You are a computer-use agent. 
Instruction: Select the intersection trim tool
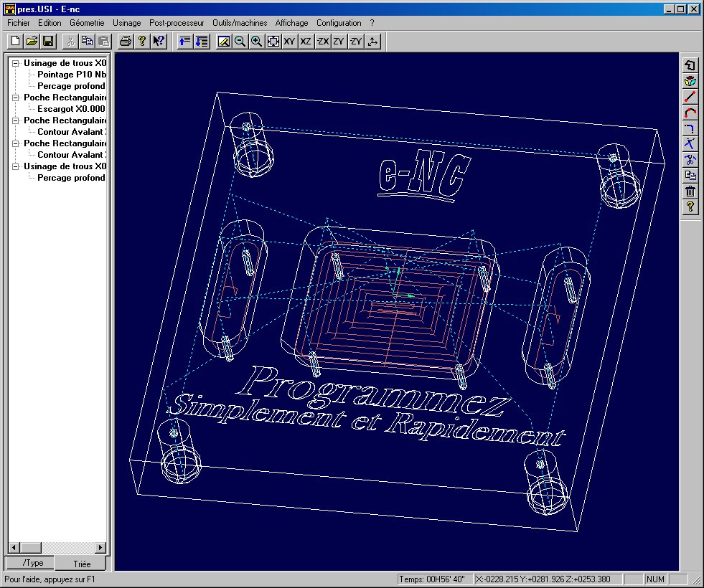click(690, 144)
